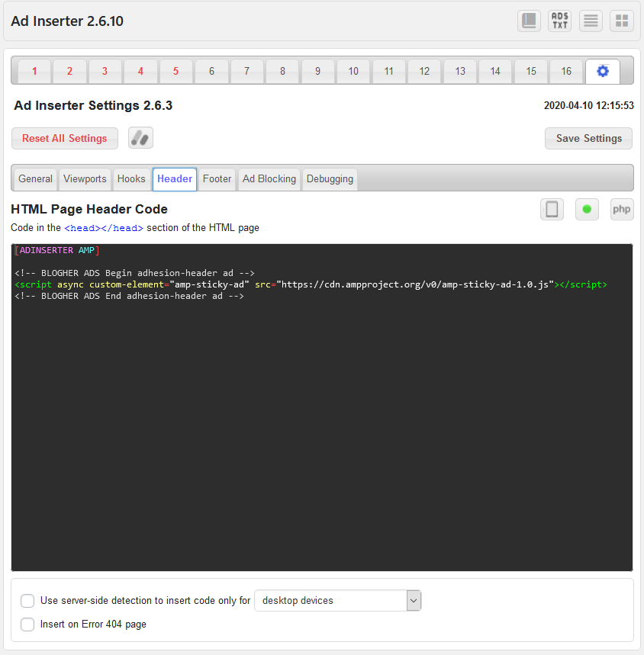The width and height of the screenshot is (644, 655).
Task: Click the Ad Inserter 2.6.10 heading
Action: pyautogui.click(x=67, y=21)
